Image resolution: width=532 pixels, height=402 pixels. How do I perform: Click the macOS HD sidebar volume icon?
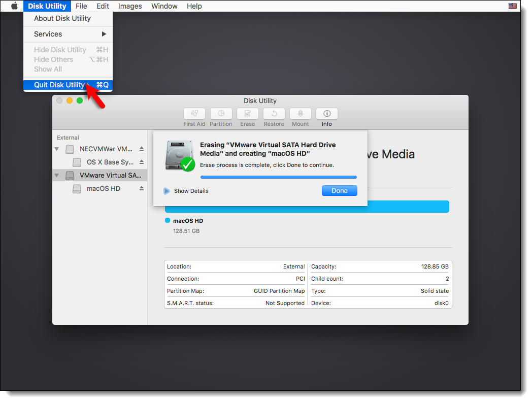coord(77,189)
